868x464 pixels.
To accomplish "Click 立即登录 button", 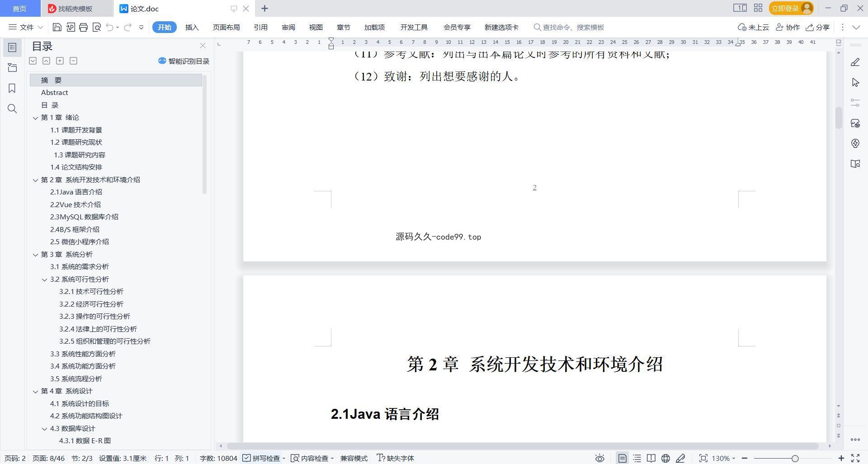I will click(x=791, y=8).
